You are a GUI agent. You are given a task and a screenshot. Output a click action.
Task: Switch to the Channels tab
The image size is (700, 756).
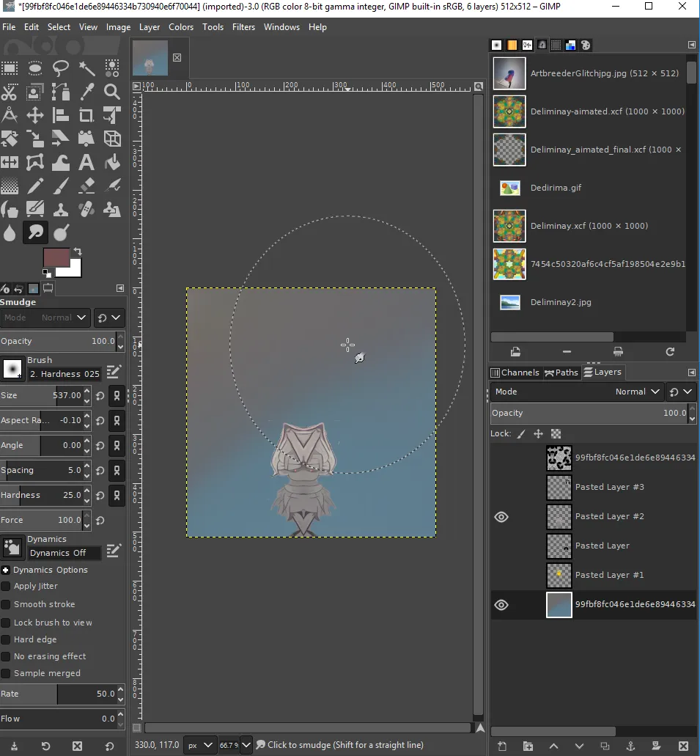click(x=515, y=373)
